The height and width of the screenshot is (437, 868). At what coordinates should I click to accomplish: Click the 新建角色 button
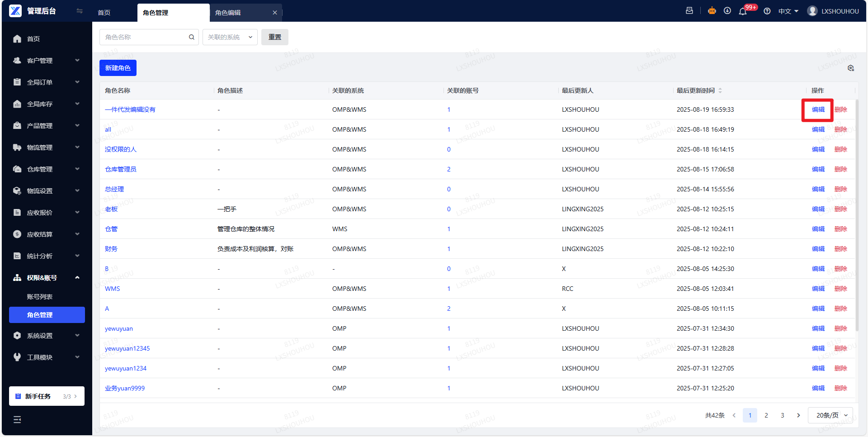point(118,68)
